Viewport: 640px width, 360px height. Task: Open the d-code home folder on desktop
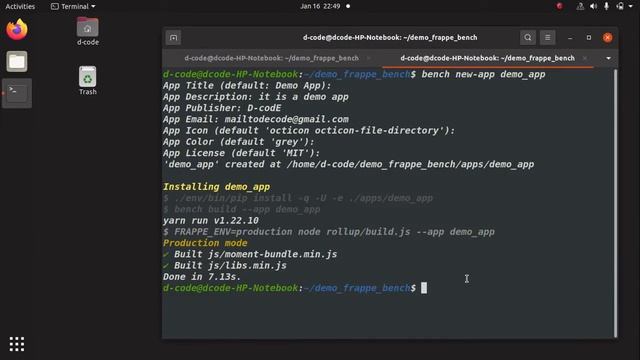tap(87, 31)
